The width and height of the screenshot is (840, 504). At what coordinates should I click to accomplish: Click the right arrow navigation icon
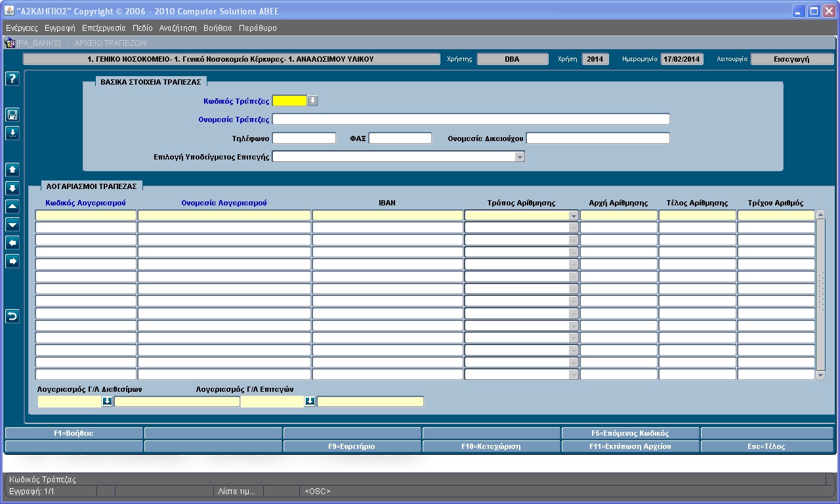point(12,261)
